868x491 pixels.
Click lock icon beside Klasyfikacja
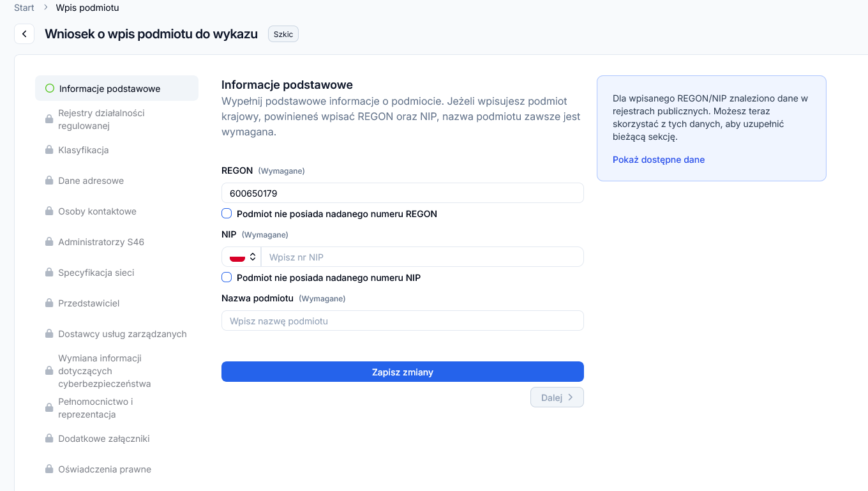click(49, 150)
